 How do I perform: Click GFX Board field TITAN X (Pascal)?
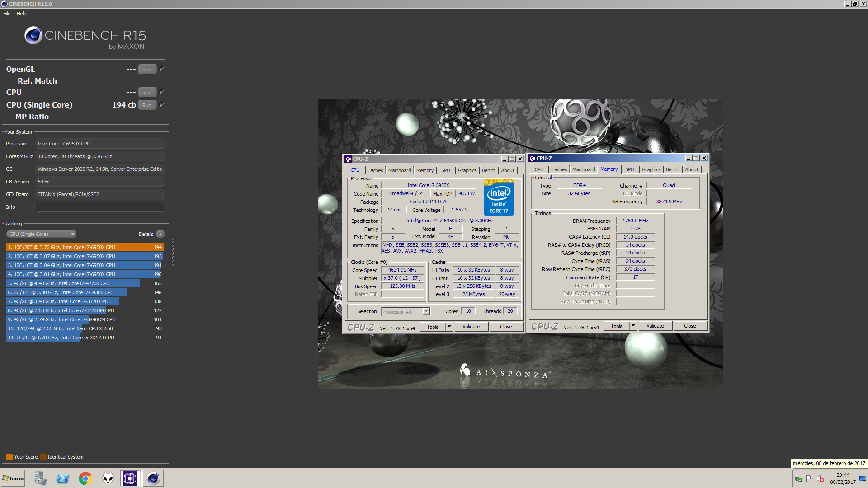(100, 194)
